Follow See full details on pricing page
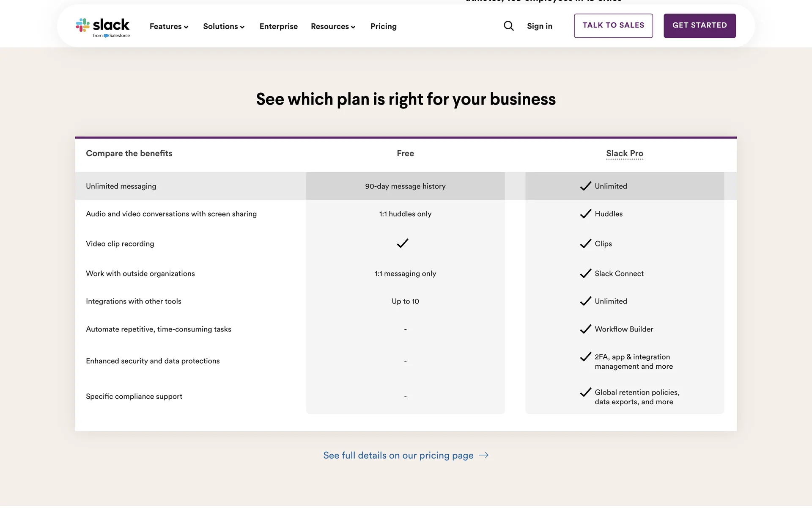 (398, 455)
